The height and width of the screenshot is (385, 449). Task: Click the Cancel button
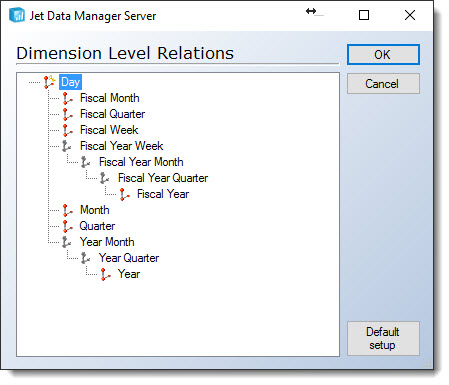(x=383, y=84)
